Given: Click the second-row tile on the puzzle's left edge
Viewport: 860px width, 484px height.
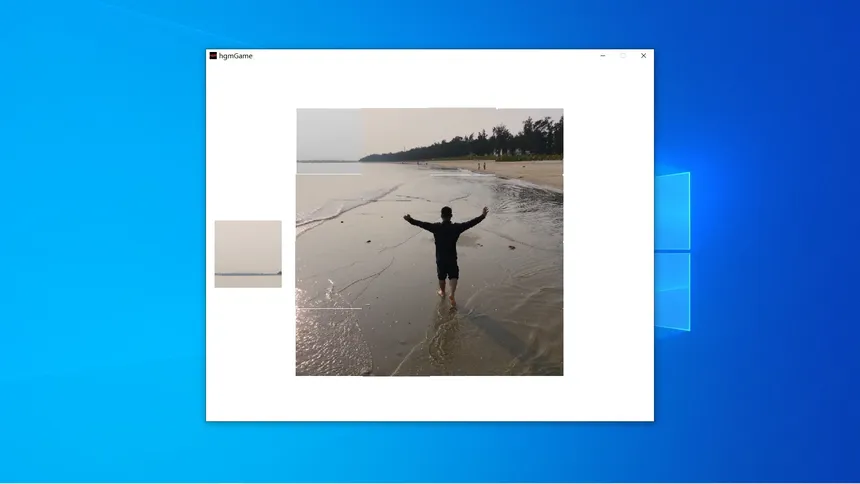Looking at the screenshot, I should click(329, 208).
